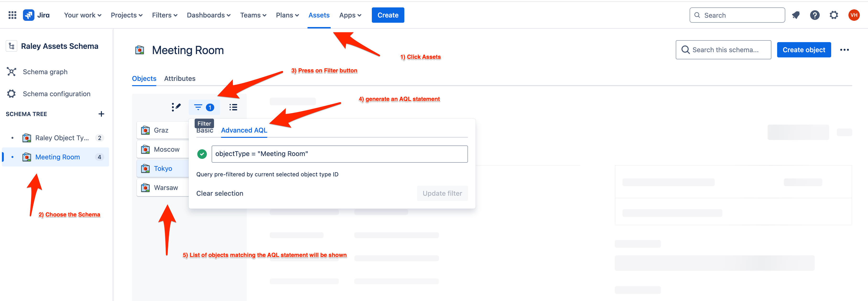Open the settings gear icon in top bar
868x301 pixels.
(x=834, y=15)
